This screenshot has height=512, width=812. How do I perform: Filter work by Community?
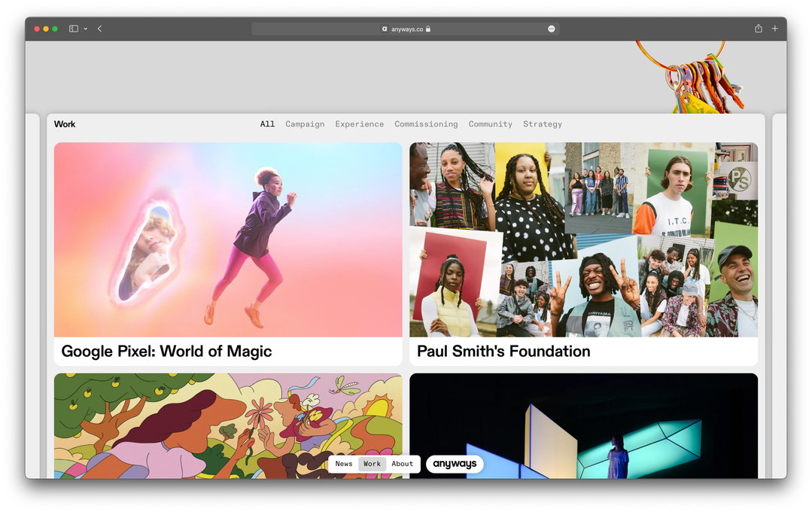[491, 123]
